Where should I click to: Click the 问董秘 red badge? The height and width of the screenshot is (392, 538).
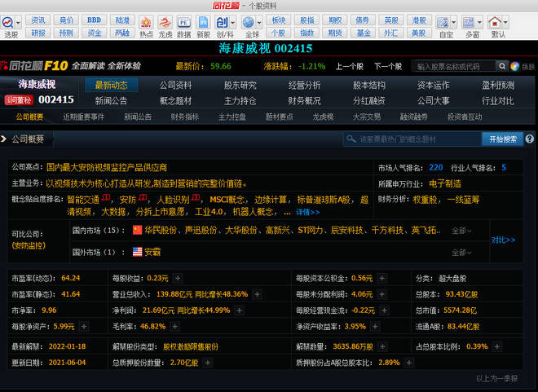19,100
